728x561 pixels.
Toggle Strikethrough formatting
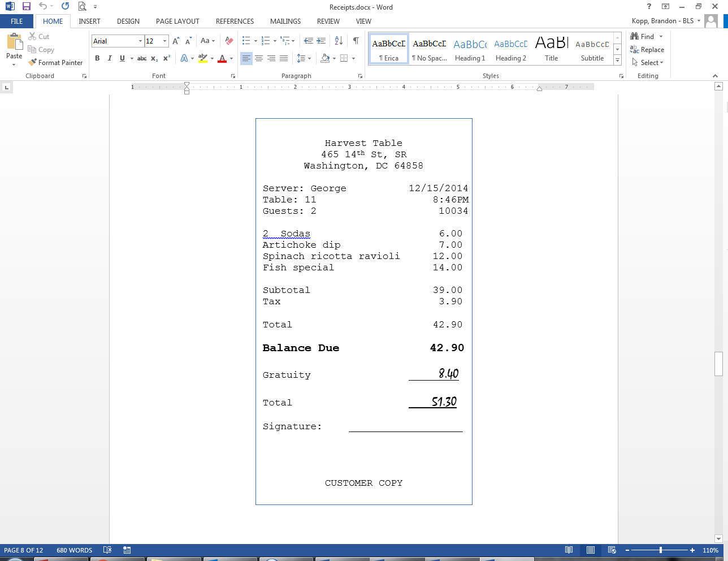pos(142,58)
